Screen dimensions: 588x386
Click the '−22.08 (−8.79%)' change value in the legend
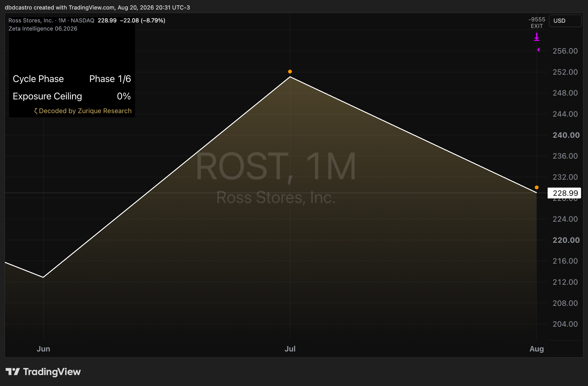[x=142, y=21]
